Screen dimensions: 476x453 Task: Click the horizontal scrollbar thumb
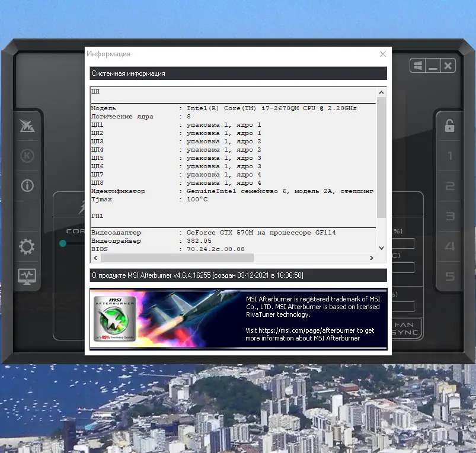coord(177,258)
